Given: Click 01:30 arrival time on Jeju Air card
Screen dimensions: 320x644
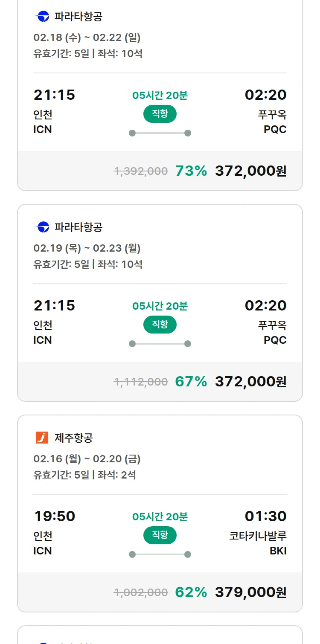Looking at the screenshot, I should tap(265, 516).
